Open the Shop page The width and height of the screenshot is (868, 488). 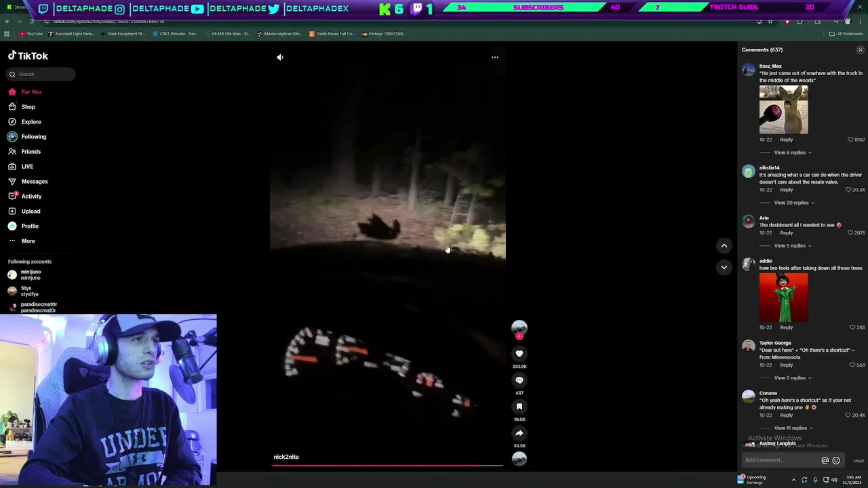click(22, 106)
